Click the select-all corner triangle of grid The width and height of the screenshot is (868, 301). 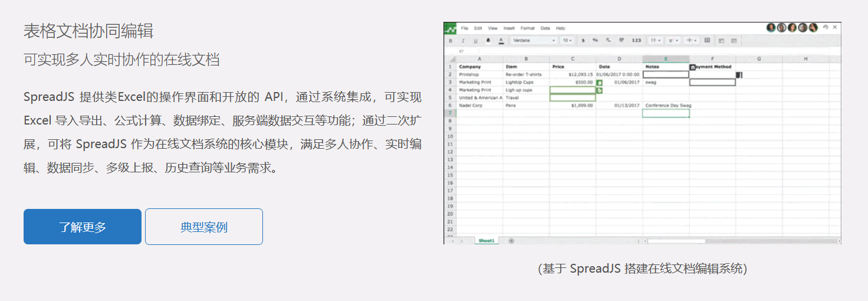click(451, 59)
